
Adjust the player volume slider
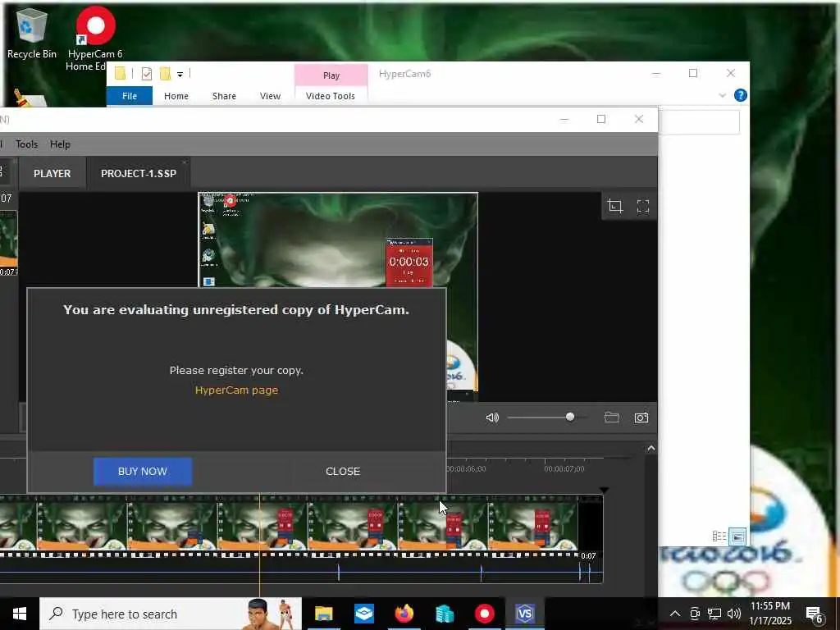click(547, 418)
